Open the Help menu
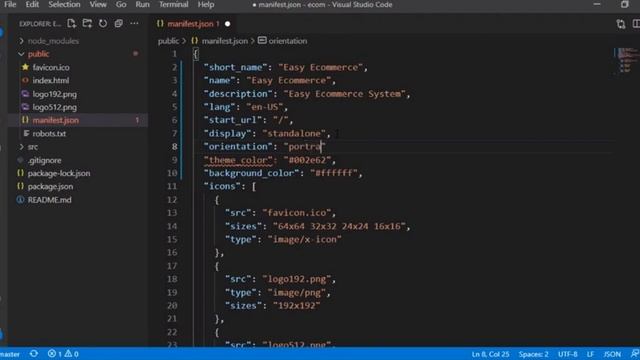 206,4
